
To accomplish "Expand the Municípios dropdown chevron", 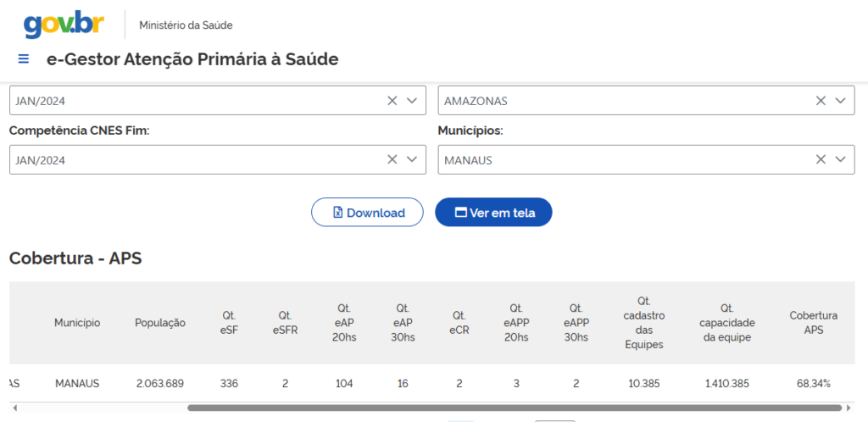I will coord(839,159).
